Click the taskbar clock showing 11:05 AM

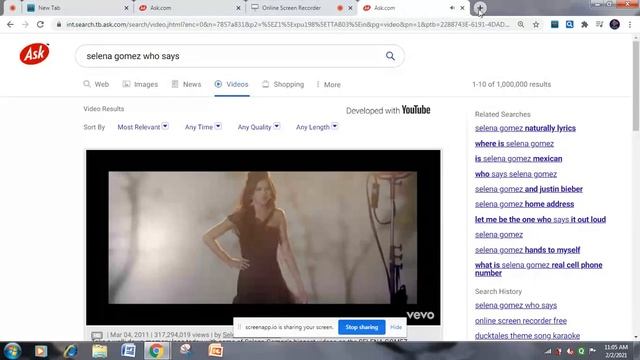pyautogui.click(x=616, y=351)
